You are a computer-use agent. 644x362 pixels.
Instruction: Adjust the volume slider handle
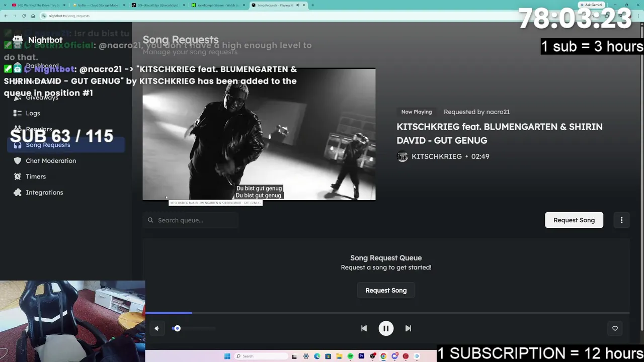pyautogui.click(x=177, y=328)
